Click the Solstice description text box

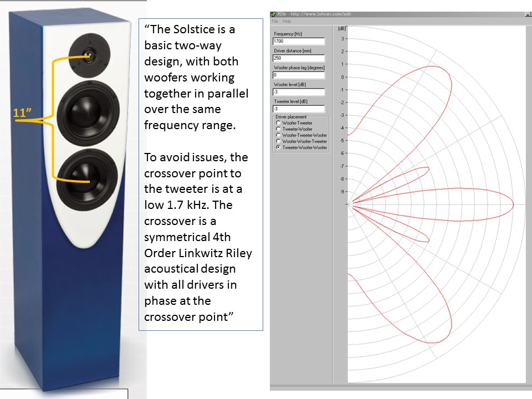201,175
